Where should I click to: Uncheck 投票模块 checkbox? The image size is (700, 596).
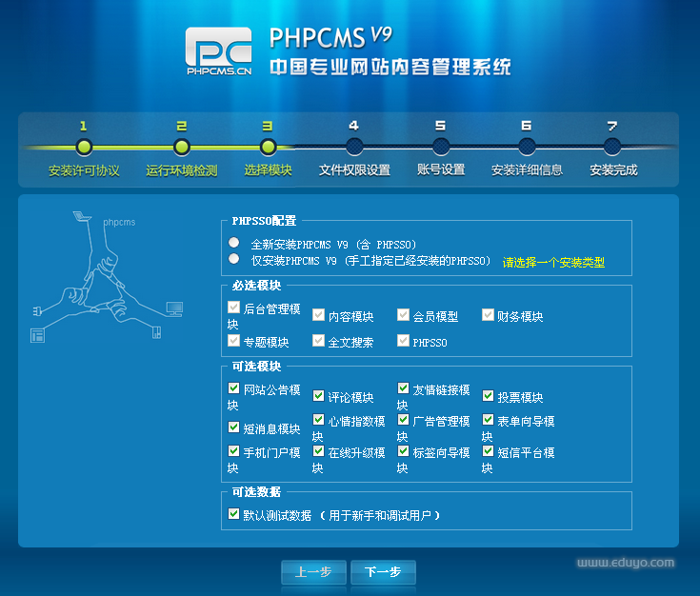[488, 395]
